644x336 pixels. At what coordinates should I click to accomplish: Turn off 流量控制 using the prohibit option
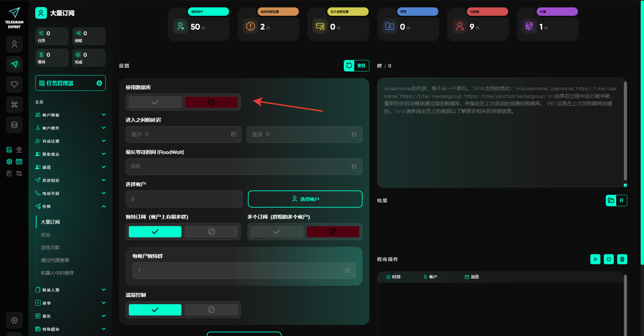tap(211, 310)
